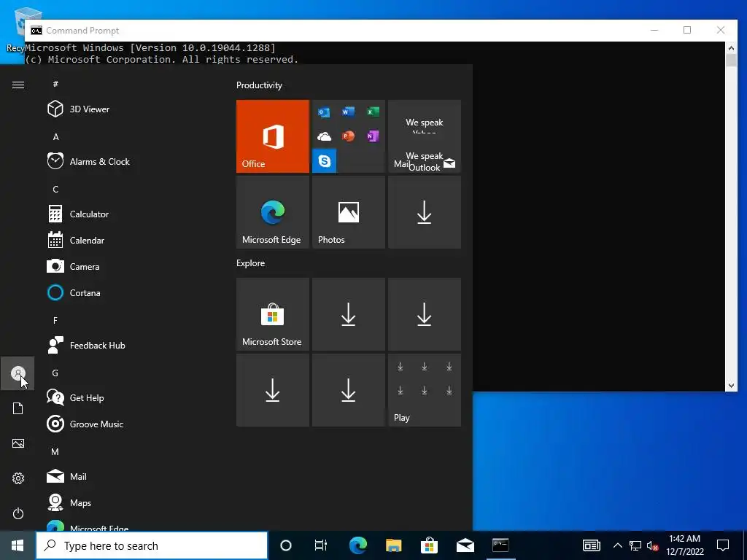Jump to letter A section header

55,136
